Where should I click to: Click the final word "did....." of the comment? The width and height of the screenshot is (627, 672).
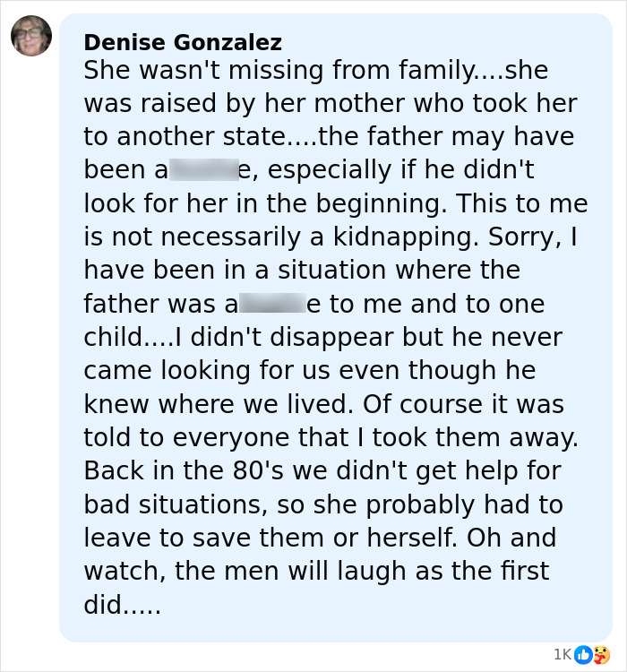(x=122, y=606)
